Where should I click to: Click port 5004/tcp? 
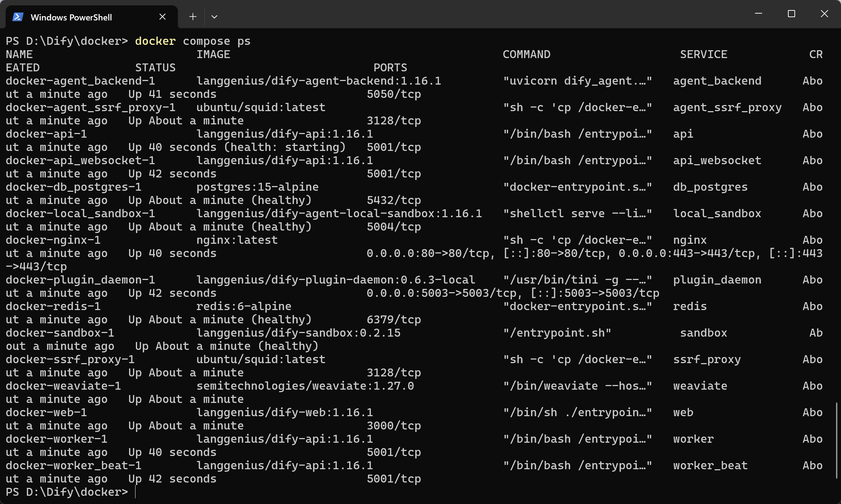[x=394, y=227]
